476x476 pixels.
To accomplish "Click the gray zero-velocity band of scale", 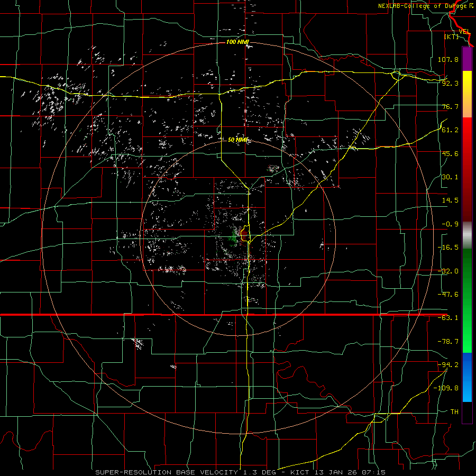I will [467, 235].
